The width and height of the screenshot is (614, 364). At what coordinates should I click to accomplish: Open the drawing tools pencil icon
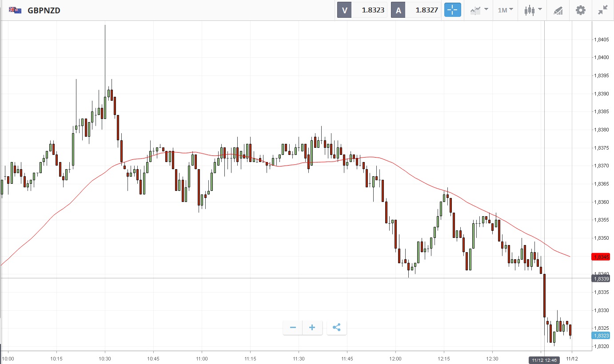click(558, 10)
